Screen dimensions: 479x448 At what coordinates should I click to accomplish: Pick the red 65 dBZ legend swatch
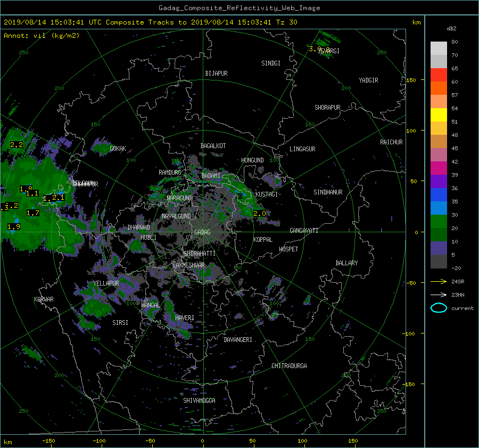pos(439,75)
